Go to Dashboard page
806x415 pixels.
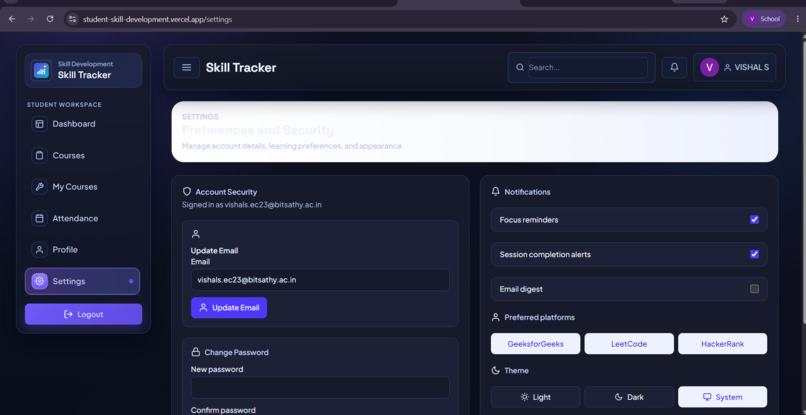click(x=82, y=124)
